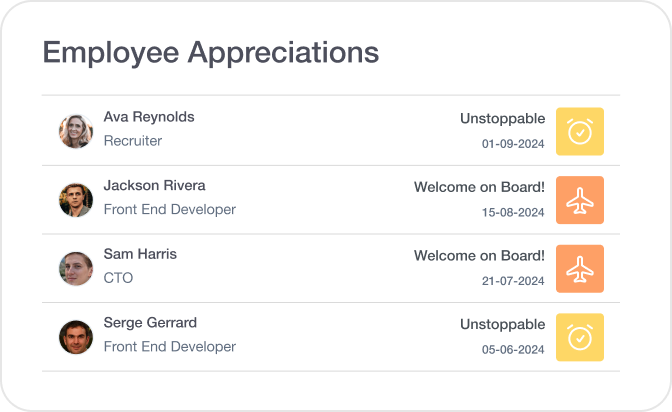The width and height of the screenshot is (672, 412).
Task: Open Sam Harris' profile photo
Action: click(76, 268)
